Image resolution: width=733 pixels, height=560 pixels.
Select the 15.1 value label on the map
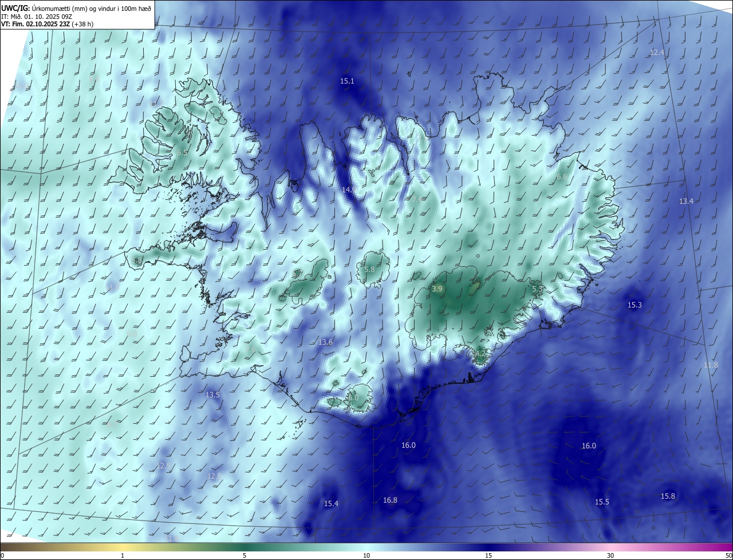point(347,81)
